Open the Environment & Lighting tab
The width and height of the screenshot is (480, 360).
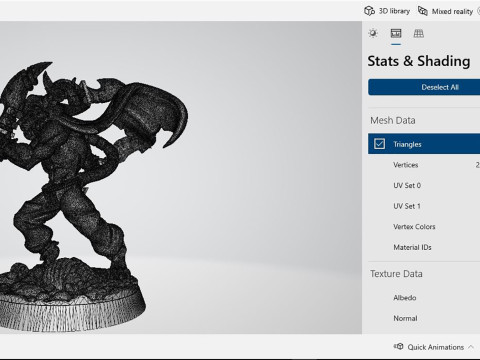[373, 33]
